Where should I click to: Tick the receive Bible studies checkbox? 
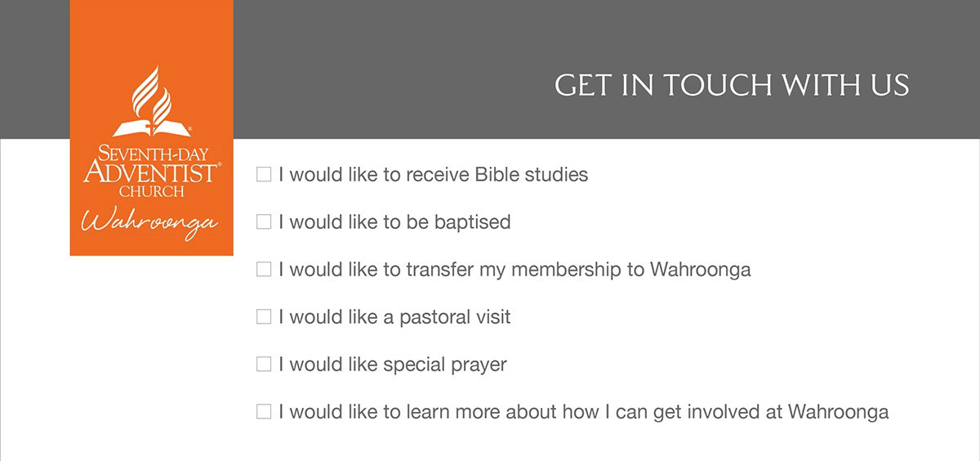tap(264, 174)
